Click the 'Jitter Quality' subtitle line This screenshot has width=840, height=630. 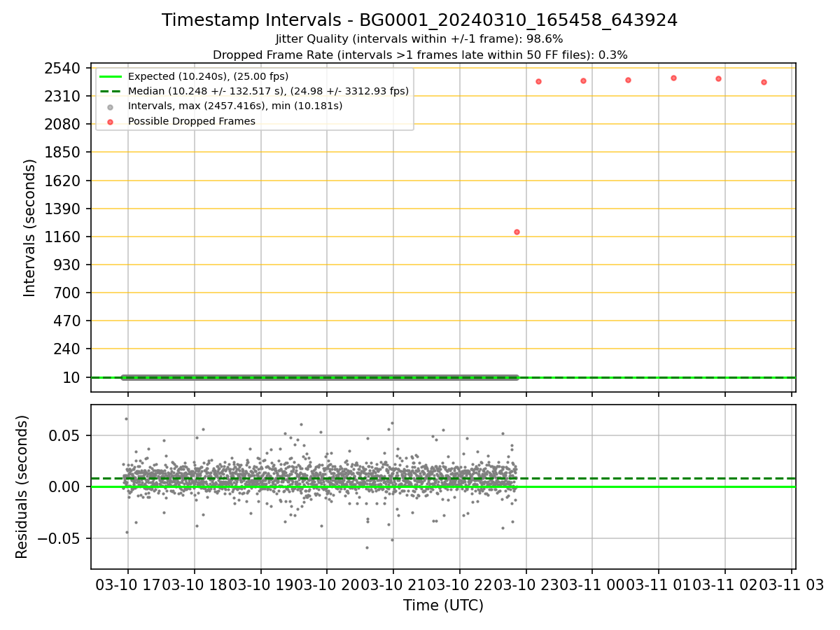click(x=419, y=39)
